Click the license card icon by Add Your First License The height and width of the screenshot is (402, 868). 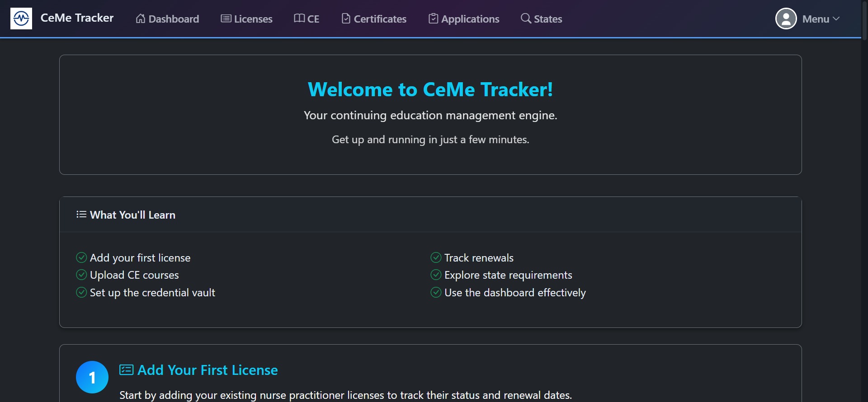pyautogui.click(x=127, y=370)
